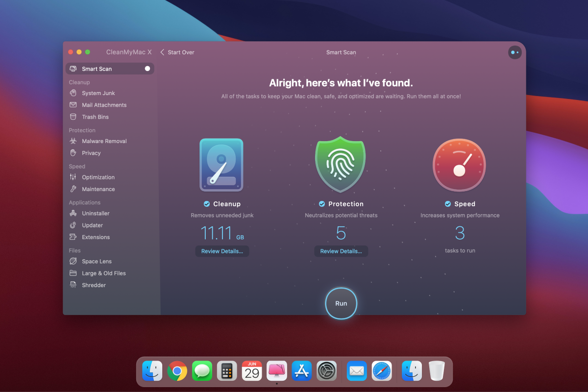Screen dimensions: 588x392
Task: Open the assistant dots icon top right
Action: (514, 52)
